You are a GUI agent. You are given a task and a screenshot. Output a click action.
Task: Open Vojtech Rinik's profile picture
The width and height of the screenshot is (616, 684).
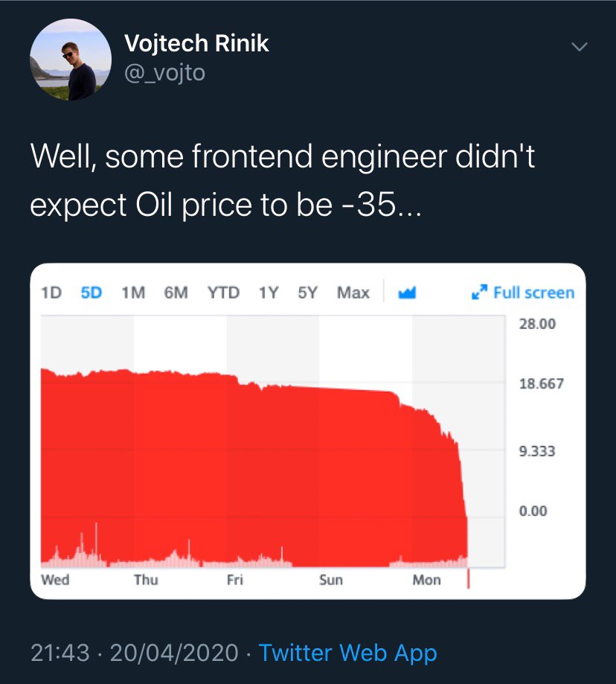tap(70, 60)
